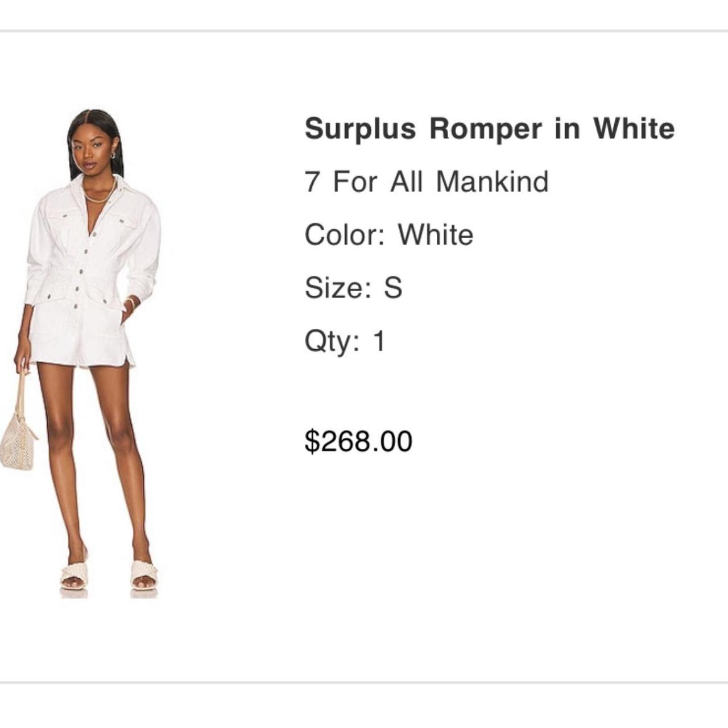The height and width of the screenshot is (728, 728).
Task: Select the Color: White line
Action: pyautogui.click(x=389, y=235)
